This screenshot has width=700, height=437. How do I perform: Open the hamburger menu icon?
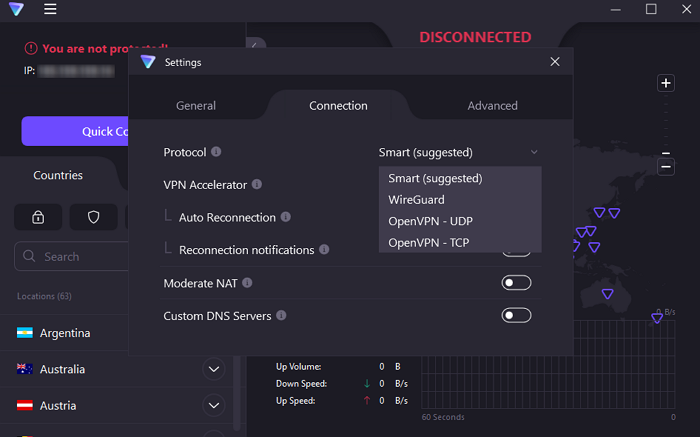(x=50, y=9)
